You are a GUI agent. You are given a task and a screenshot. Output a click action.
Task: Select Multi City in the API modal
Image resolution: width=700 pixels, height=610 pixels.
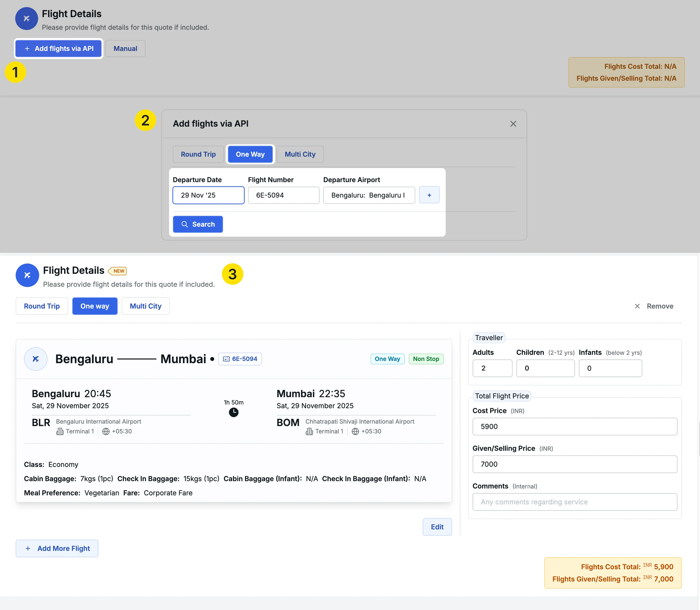click(300, 154)
